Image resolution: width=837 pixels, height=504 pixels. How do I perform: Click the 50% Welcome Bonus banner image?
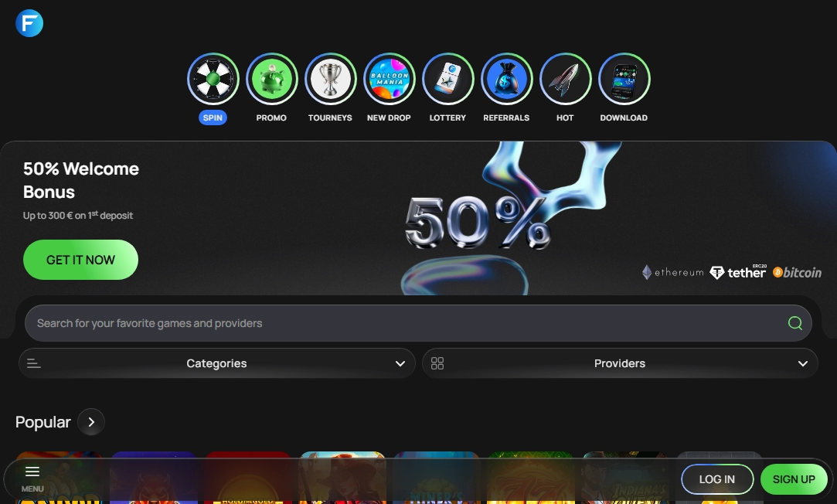point(479,220)
